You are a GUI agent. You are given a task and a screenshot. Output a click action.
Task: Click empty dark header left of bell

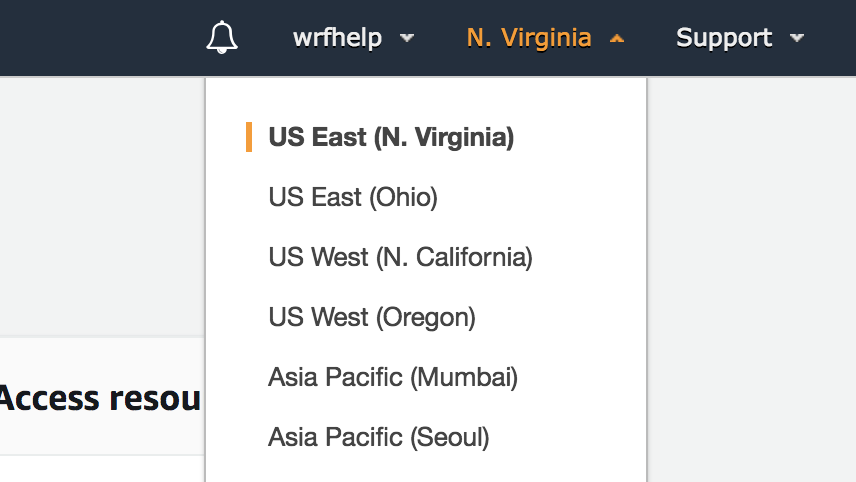click(100, 38)
